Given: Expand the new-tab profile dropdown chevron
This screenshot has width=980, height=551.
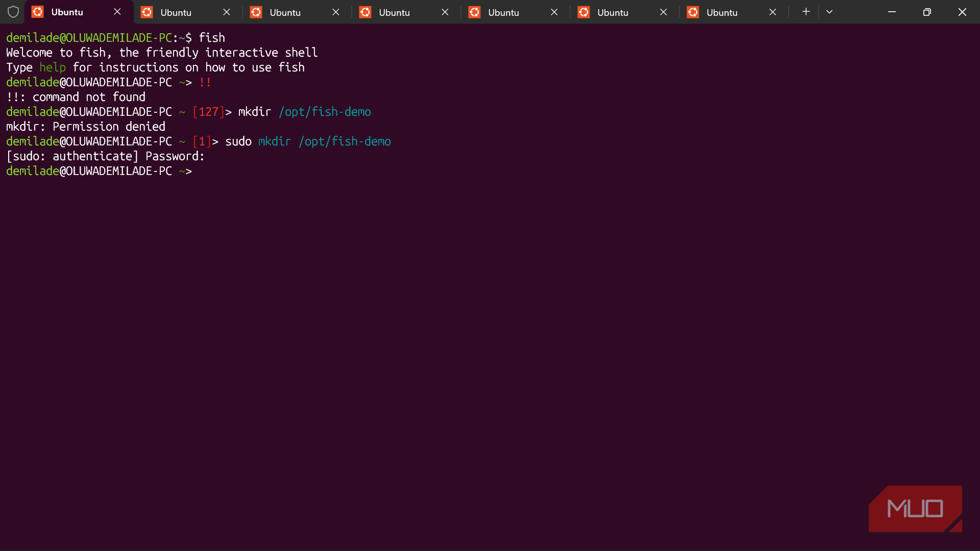Looking at the screenshot, I should coord(829,12).
